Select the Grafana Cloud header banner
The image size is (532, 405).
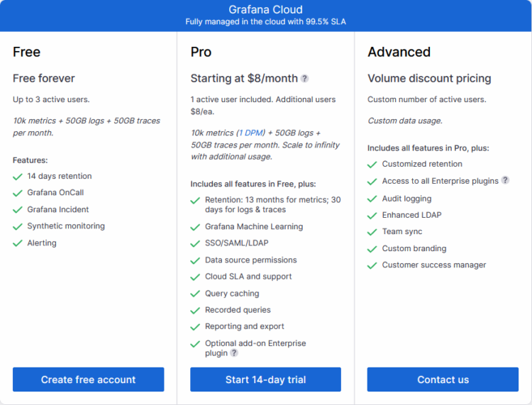coord(266,16)
